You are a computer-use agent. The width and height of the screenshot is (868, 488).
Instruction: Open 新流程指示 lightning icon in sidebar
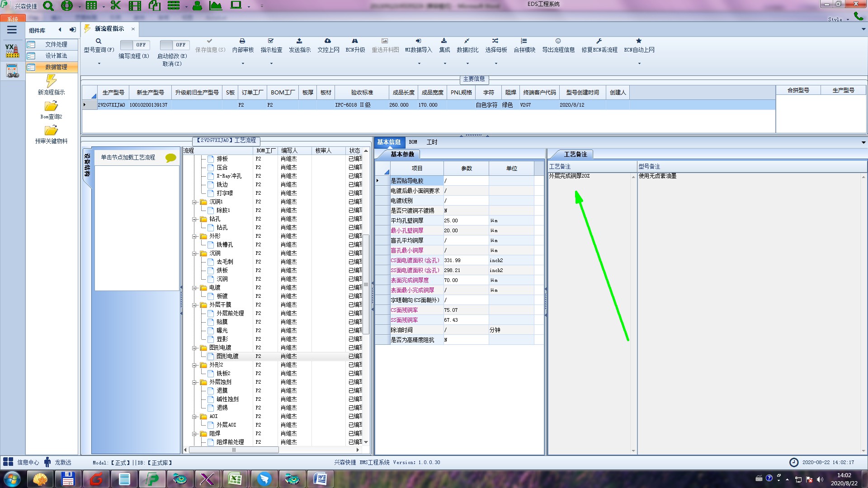pos(51,81)
